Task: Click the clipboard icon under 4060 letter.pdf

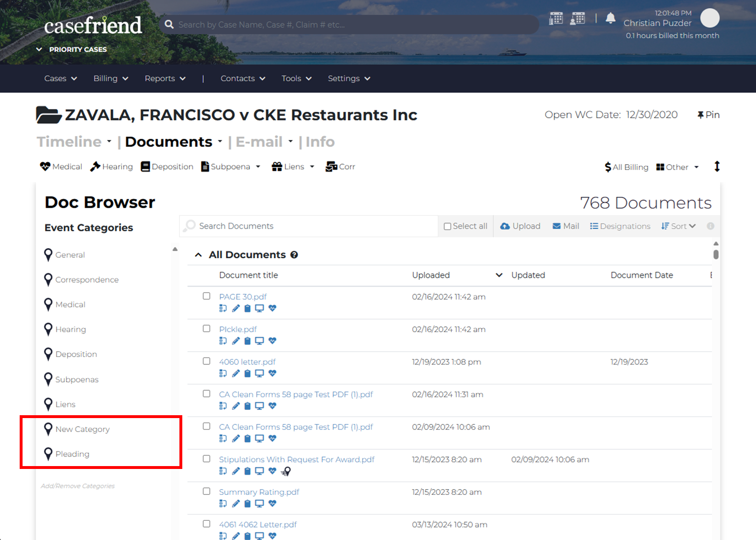Action: pyautogui.click(x=248, y=373)
